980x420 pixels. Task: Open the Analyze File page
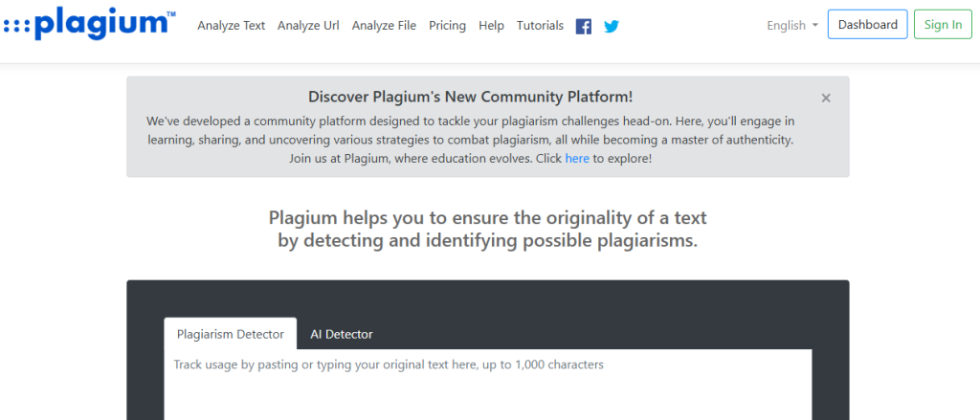pyautogui.click(x=384, y=26)
